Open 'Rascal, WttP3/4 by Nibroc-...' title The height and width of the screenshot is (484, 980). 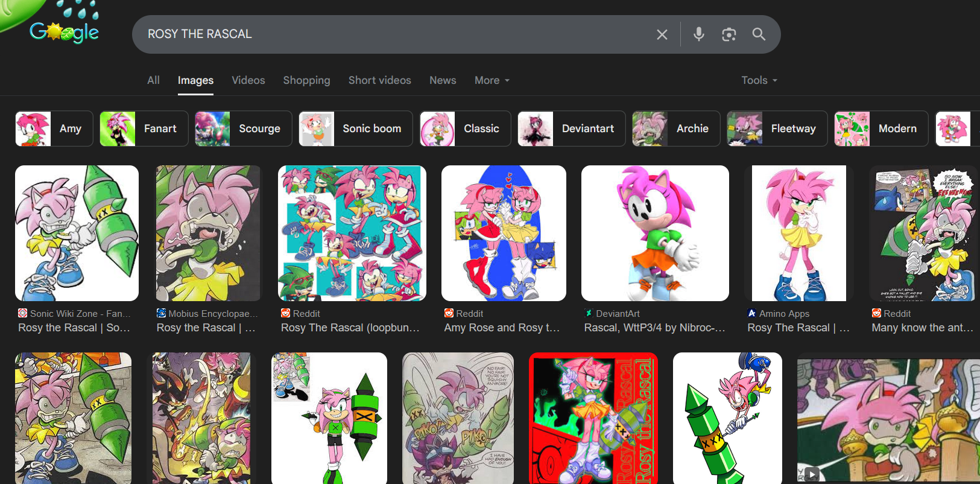(655, 328)
